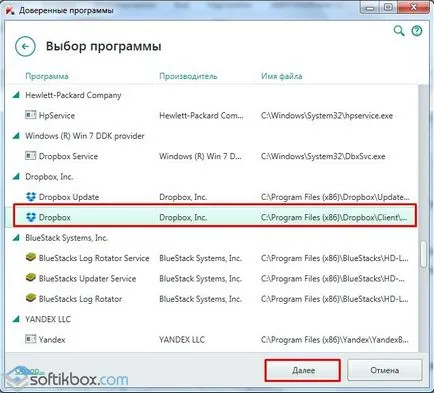Collapse the Windows (R) Win 7 DDK provider group

pos(16,136)
